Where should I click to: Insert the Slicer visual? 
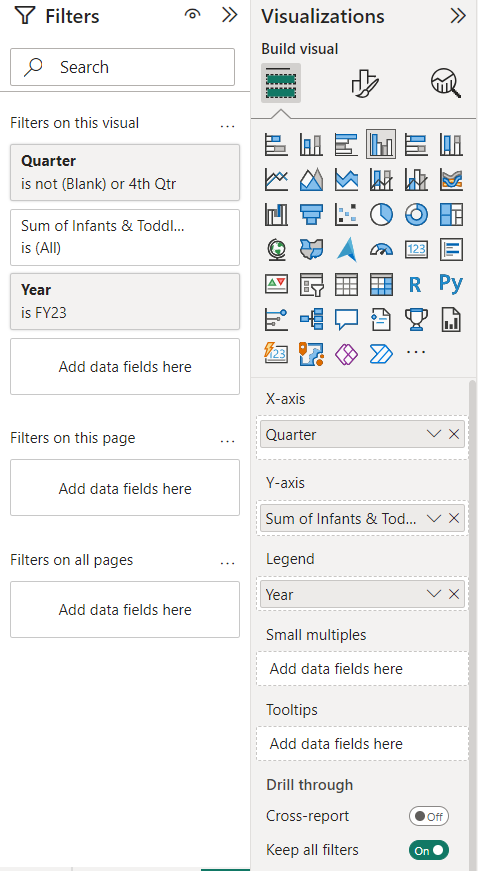coord(311,284)
